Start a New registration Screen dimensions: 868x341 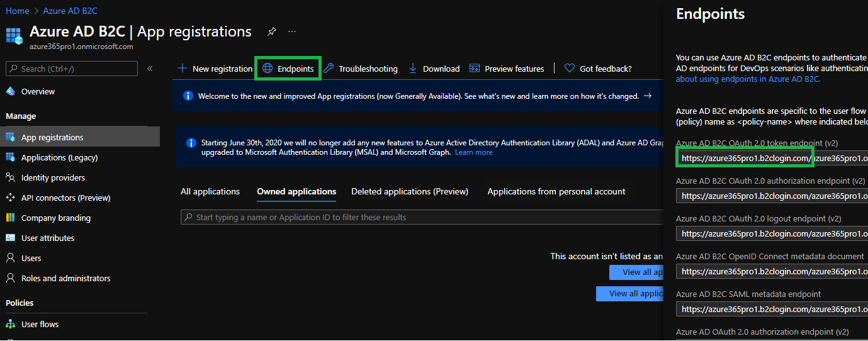pos(222,69)
